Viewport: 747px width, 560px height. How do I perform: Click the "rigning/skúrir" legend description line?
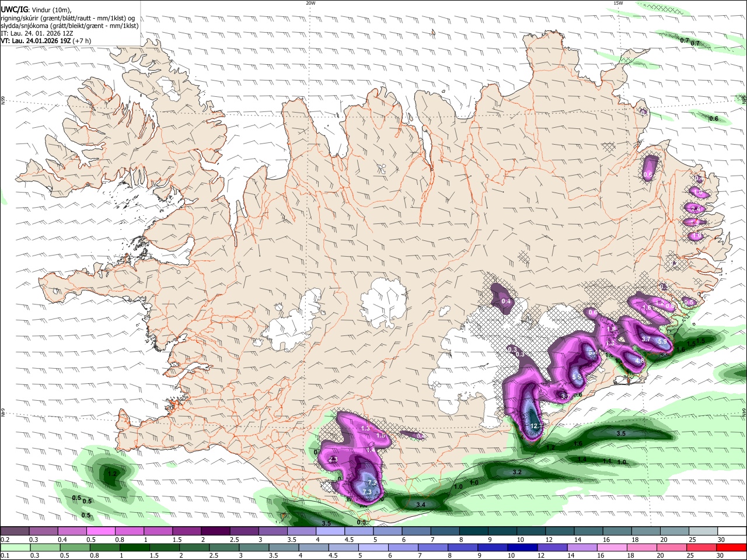pos(68,17)
